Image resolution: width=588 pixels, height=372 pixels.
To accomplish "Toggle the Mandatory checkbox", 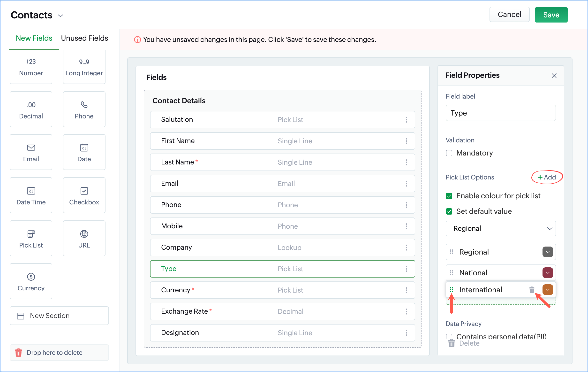I will pos(449,153).
